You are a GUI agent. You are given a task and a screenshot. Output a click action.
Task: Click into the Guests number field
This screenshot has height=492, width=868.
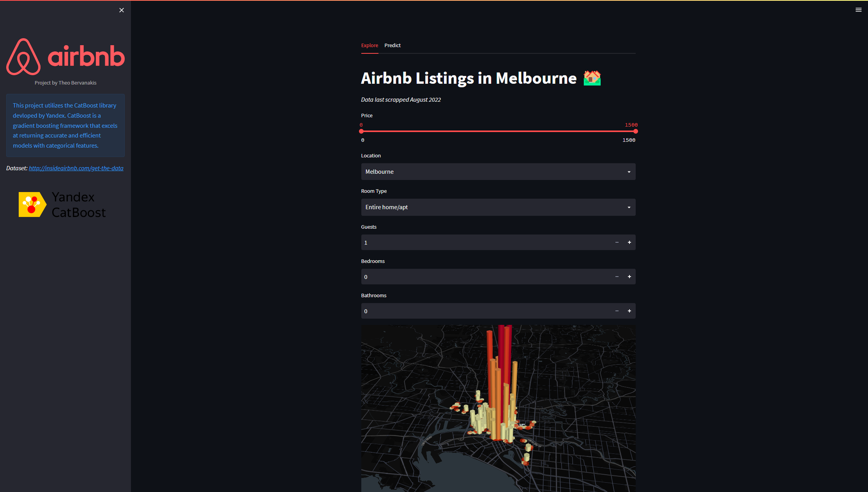point(486,242)
